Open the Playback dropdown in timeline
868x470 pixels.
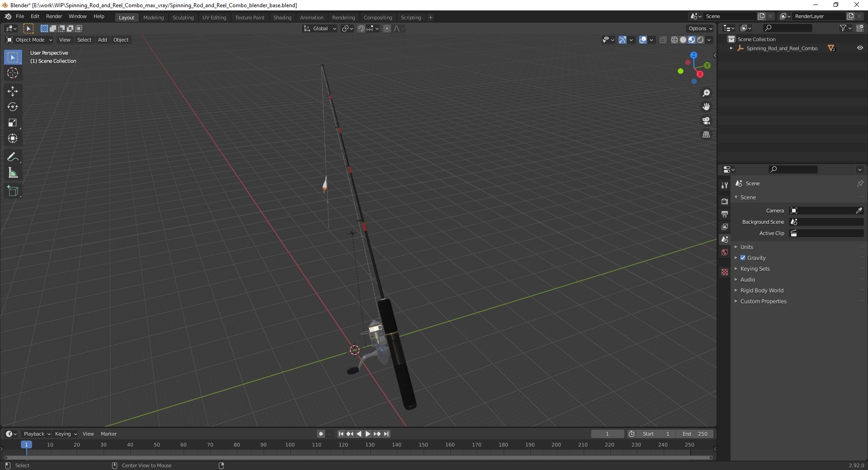[x=37, y=434]
